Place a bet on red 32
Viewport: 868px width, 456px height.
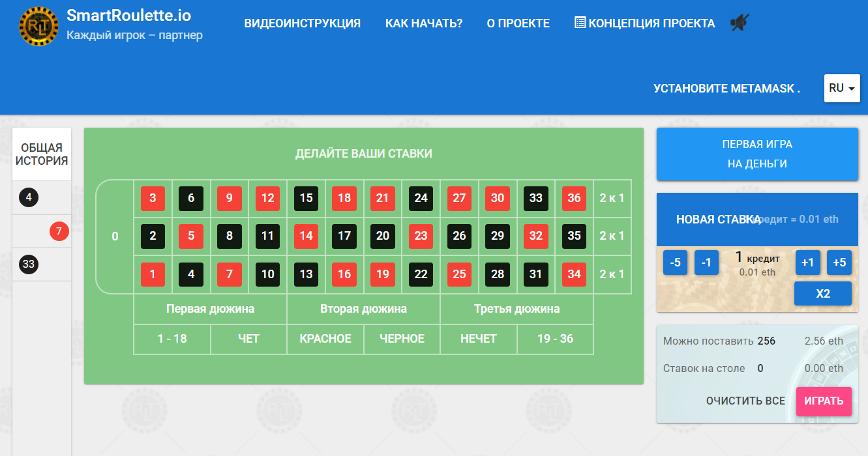point(536,236)
